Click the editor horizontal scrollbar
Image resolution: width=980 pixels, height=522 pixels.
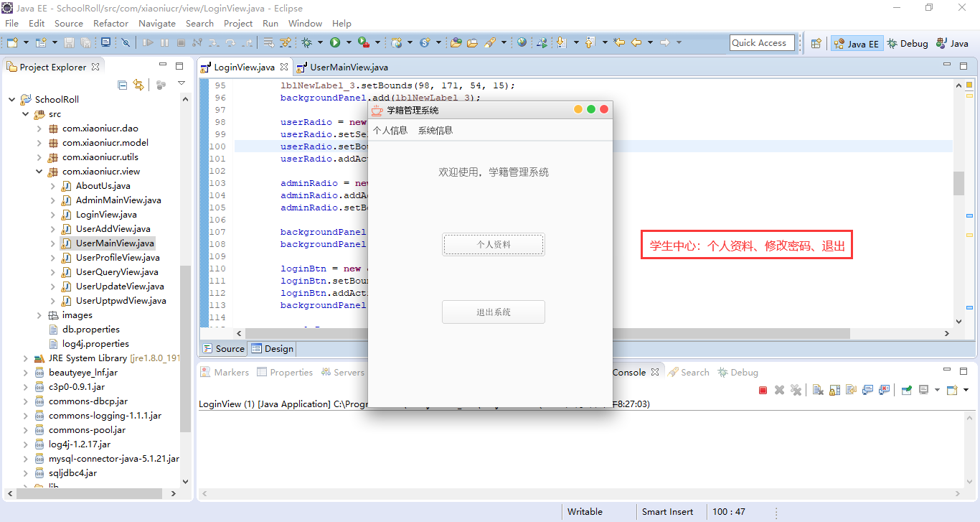tap(547, 333)
